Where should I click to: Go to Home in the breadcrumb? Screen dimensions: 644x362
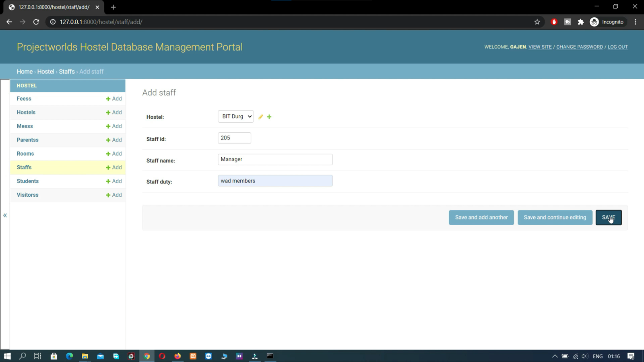[25, 72]
